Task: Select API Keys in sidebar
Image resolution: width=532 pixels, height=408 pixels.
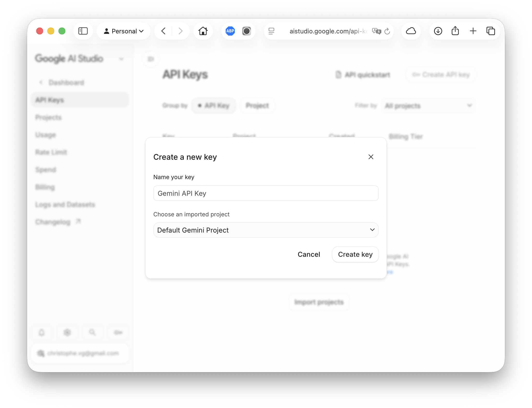Action: click(x=80, y=100)
